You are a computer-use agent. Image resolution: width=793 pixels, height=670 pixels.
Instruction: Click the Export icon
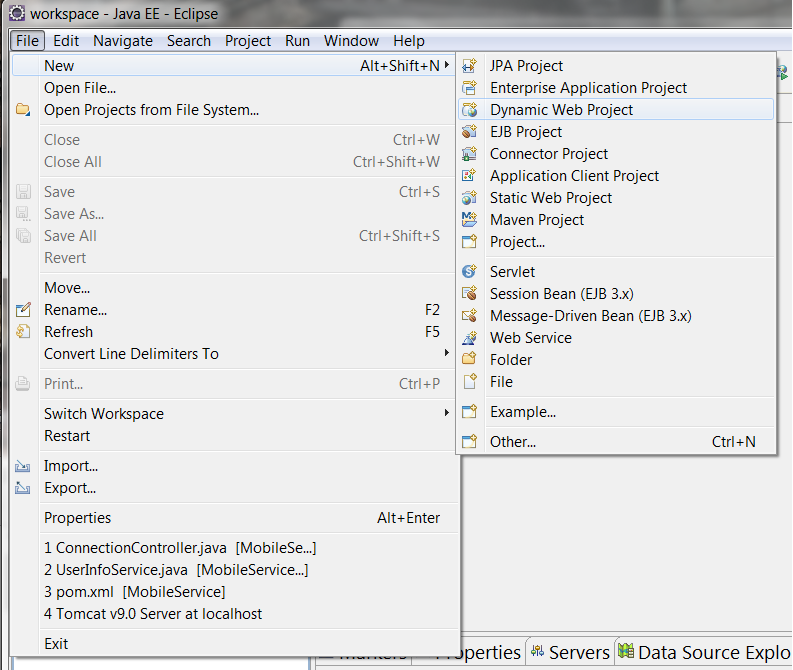[x=23, y=488]
